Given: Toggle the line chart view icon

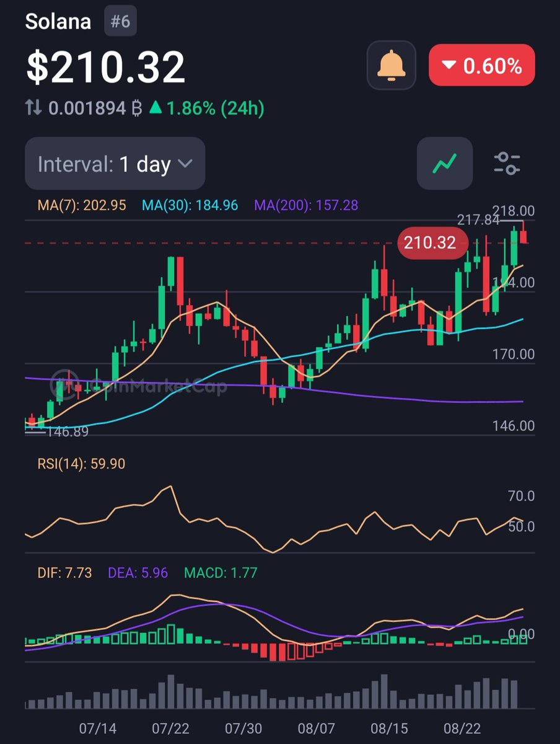Looking at the screenshot, I should [445, 164].
